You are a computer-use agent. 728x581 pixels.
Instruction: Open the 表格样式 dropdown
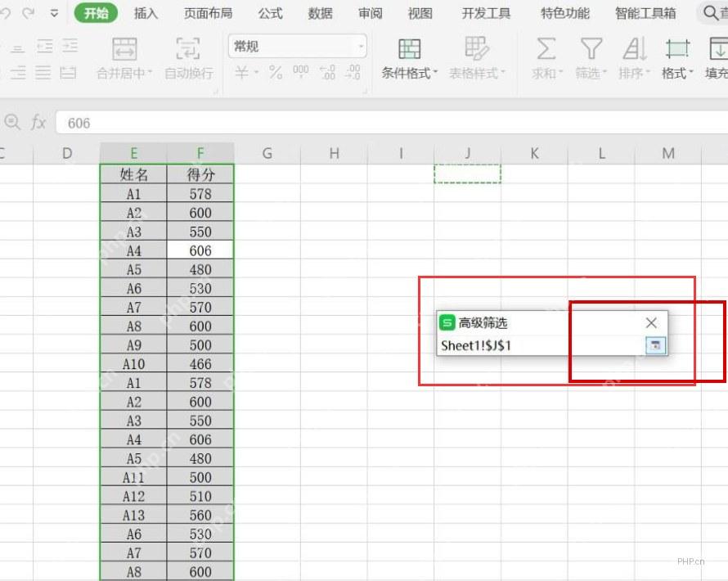[x=477, y=59]
